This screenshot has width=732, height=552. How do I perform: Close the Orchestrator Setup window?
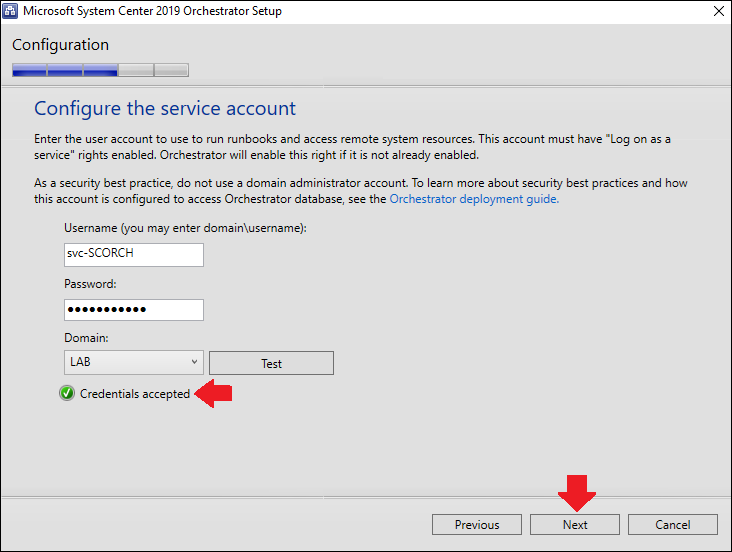pyautogui.click(x=719, y=11)
